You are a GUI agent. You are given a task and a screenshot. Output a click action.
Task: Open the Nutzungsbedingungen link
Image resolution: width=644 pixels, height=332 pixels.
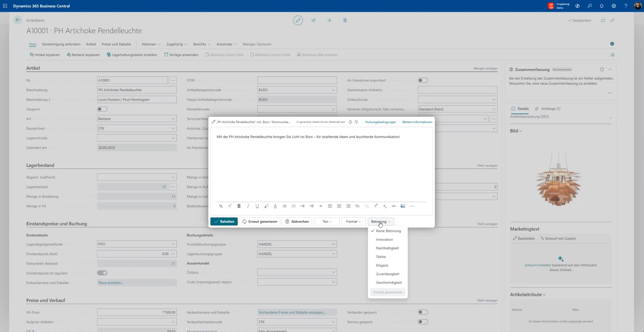coord(380,122)
